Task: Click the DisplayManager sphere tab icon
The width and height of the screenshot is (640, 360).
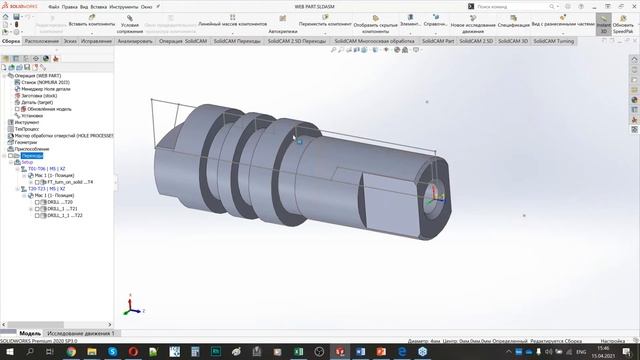Action: pyautogui.click(x=46, y=58)
